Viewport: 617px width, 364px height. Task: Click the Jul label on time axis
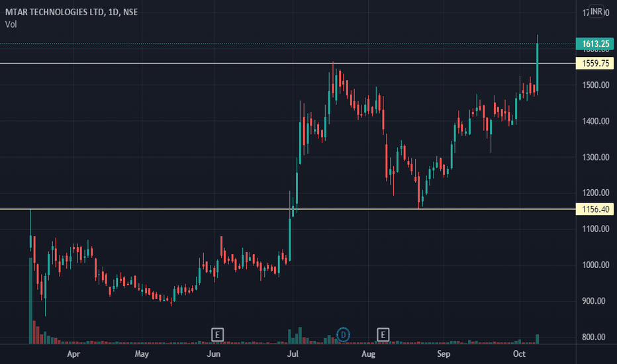pyautogui.click(x=293, y=354)
